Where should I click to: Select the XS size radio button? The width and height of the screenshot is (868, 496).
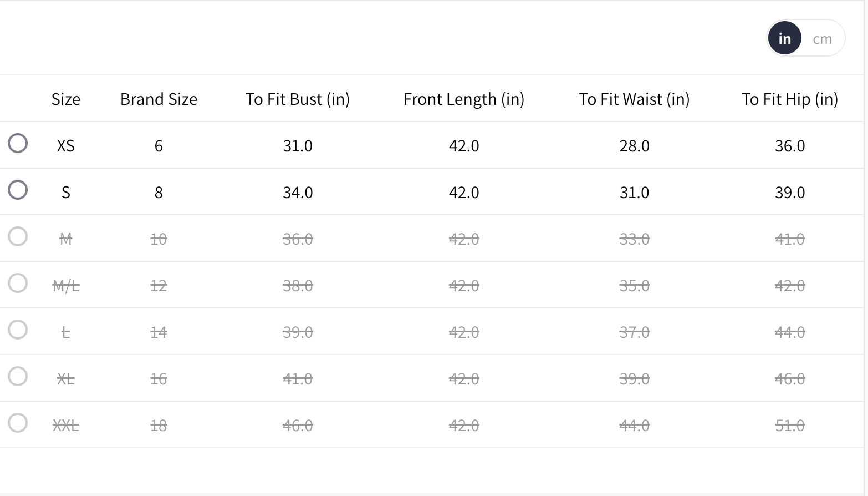(x=18, y=143)
